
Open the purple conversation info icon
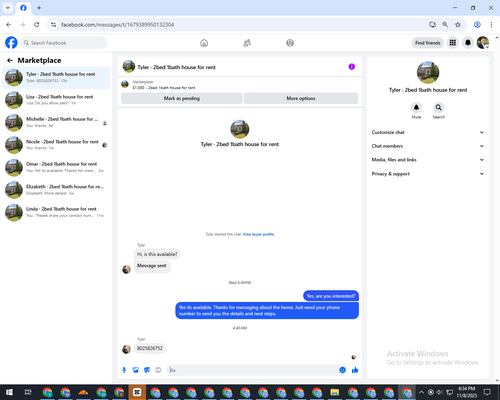pyautogui.click(x=352, y=67)
